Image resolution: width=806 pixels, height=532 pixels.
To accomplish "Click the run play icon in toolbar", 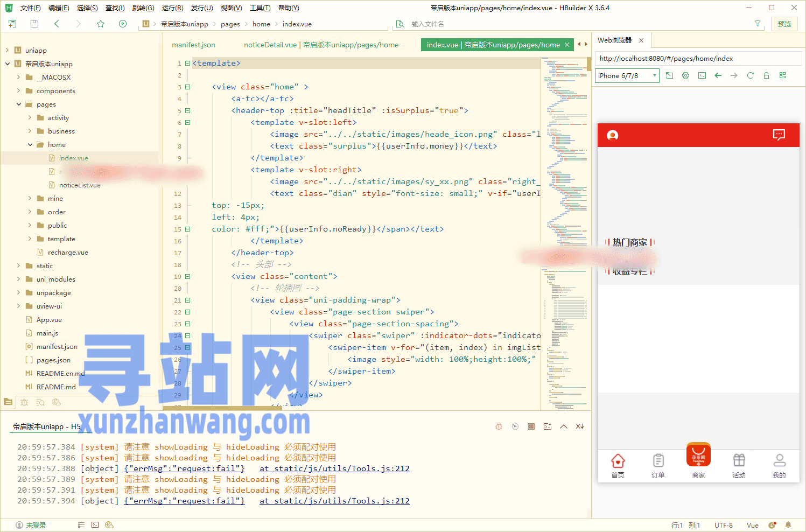I will (x=123, y=24).
